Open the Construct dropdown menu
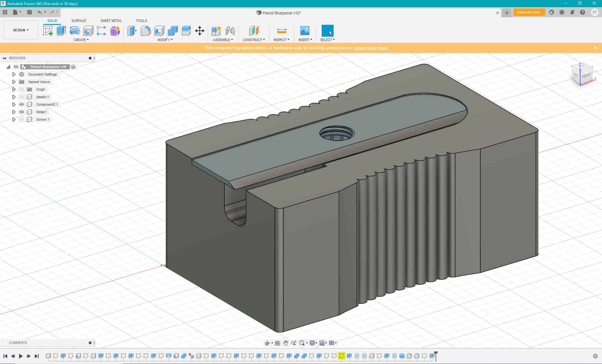 (x=254, y=40)
